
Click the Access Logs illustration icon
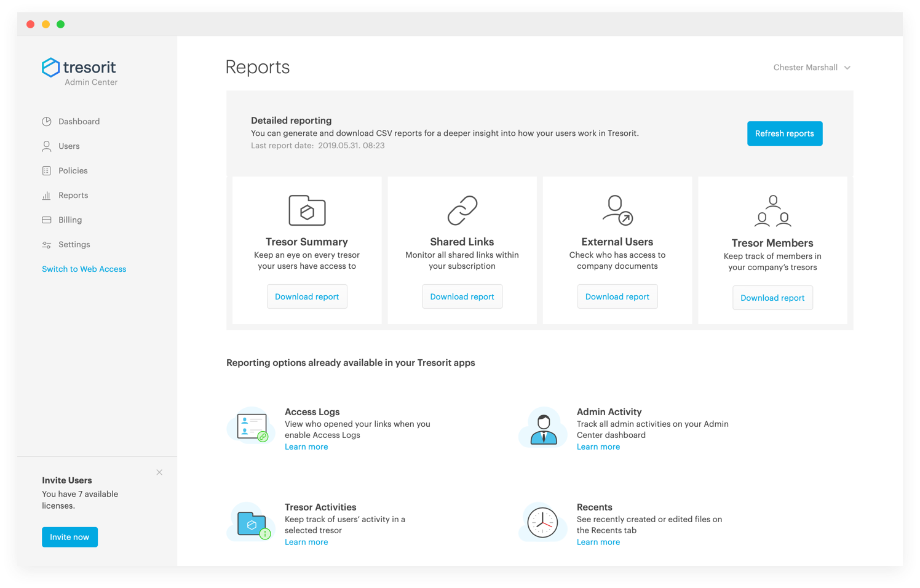[252, 426]
